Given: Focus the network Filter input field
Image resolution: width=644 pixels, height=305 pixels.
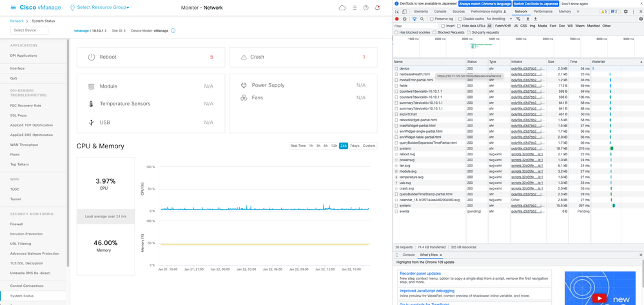Looking at the screenshot, I should (x=415, y=26).
